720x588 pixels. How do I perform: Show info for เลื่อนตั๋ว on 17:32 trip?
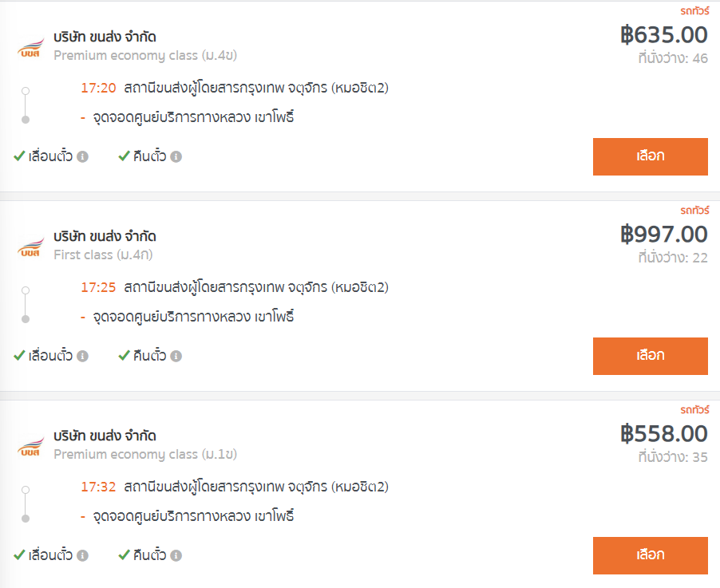click(83, 556)
